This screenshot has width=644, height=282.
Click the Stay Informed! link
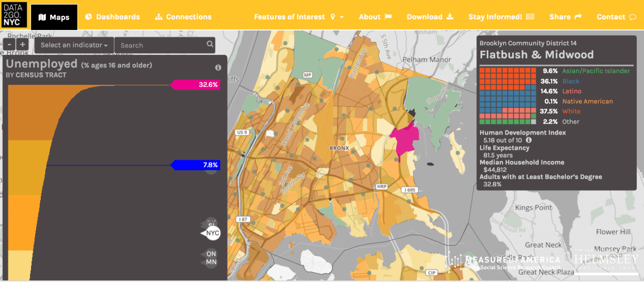tap(501, 17)
